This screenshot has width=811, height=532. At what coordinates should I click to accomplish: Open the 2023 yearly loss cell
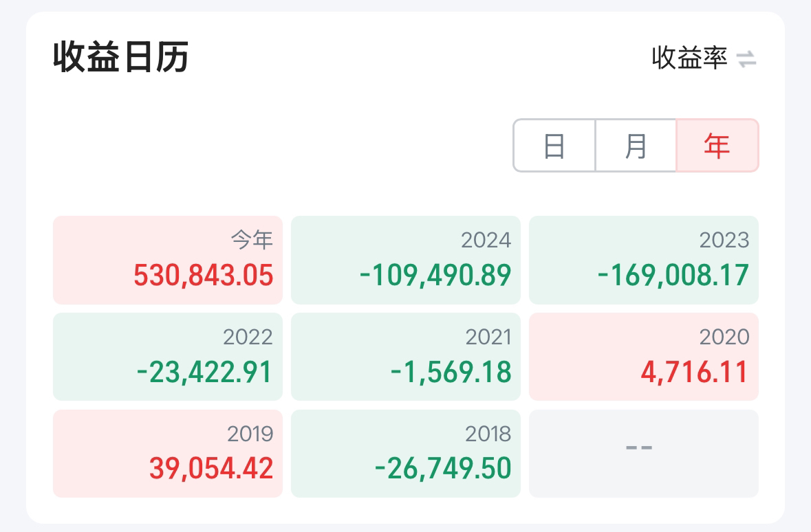[x=644, y=260]
